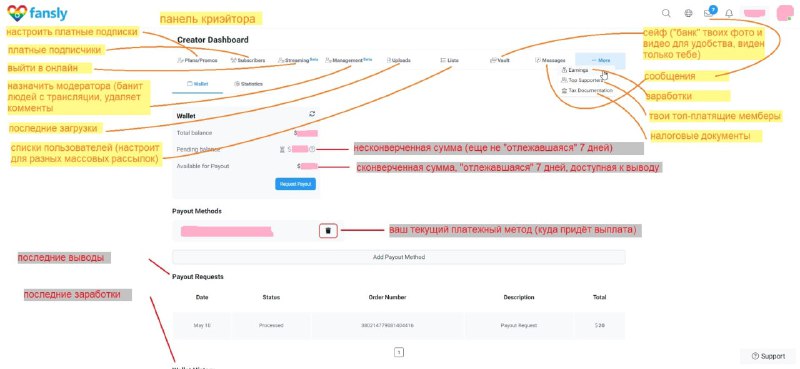Open the messages envelope icon with badge
This screenshot has height=369, width=800.
coord(709,13)
